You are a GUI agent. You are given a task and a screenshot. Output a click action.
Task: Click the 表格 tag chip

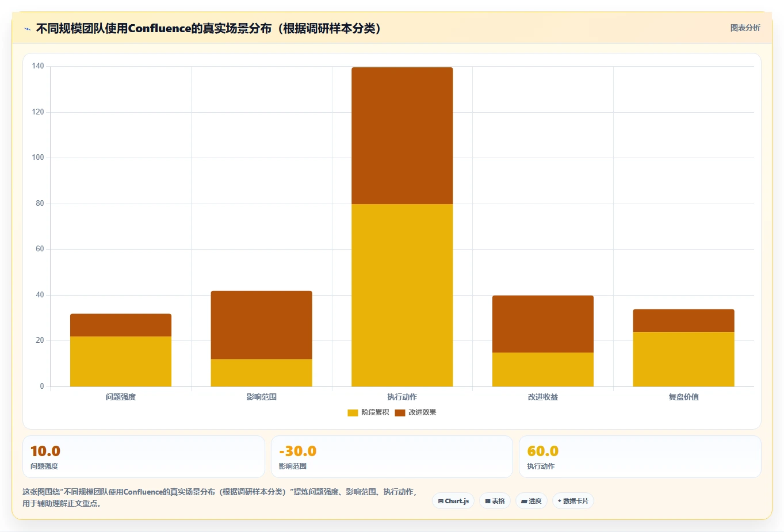click(495, 501)
